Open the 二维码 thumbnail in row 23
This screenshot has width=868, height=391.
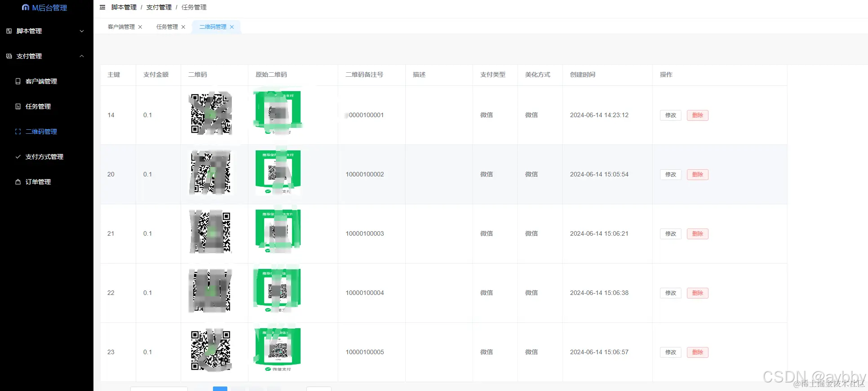coord(211,351)
